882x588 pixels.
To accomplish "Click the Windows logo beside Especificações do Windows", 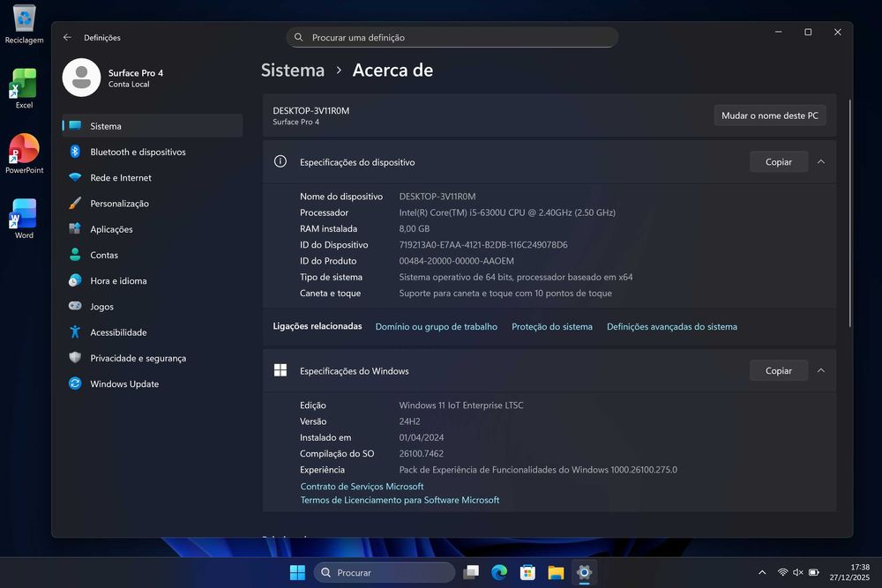I will pos(280,370).
